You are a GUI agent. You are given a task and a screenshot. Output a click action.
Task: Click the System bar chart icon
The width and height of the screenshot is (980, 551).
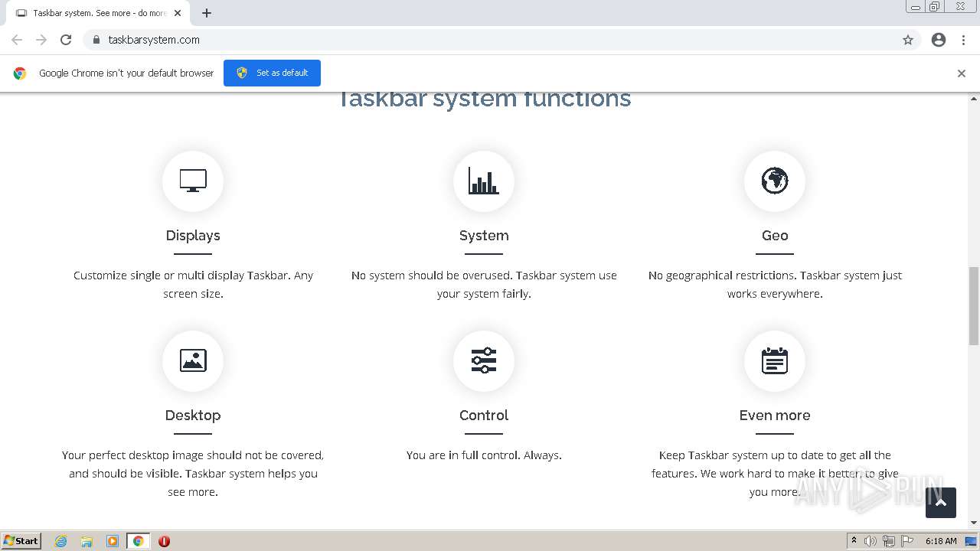tap(484, 181)
